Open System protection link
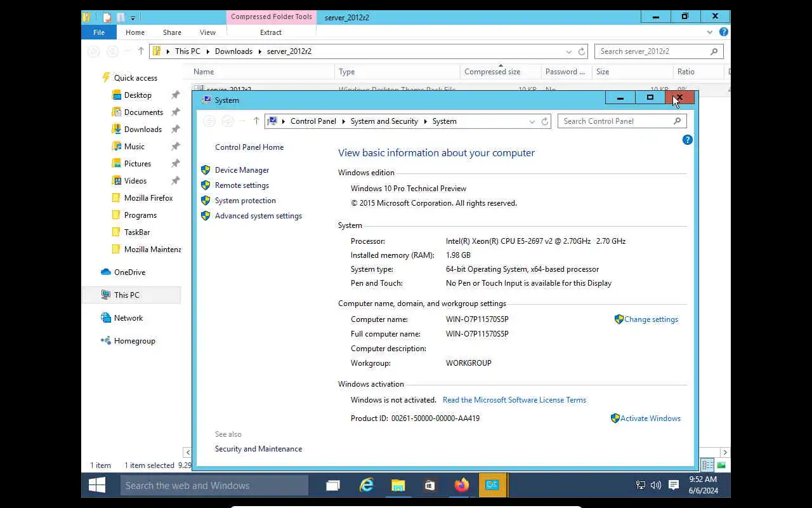The width and height of the screenshot is (812, 508). tap(246, 201)
